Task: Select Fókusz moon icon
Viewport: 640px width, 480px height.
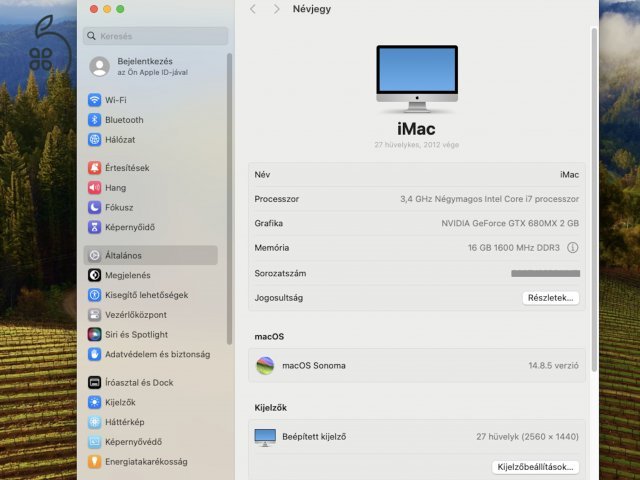Action: (x=94, y=207)
